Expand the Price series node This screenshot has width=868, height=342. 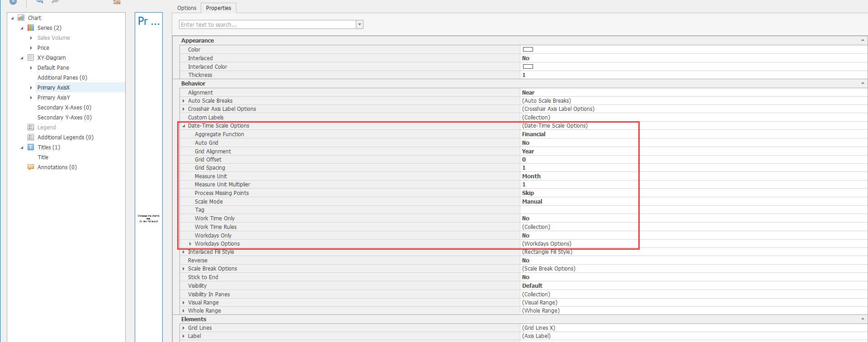[x=31, y=48]
